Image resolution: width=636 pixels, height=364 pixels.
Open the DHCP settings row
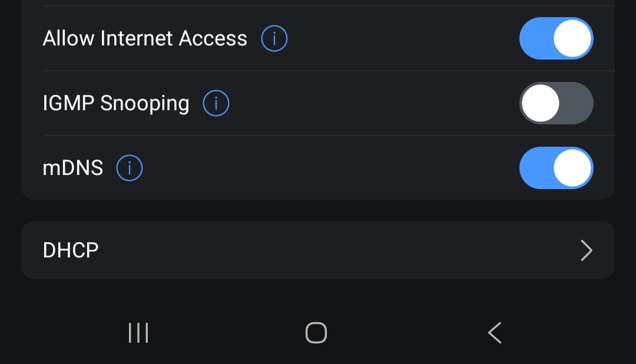click(318, 250)
